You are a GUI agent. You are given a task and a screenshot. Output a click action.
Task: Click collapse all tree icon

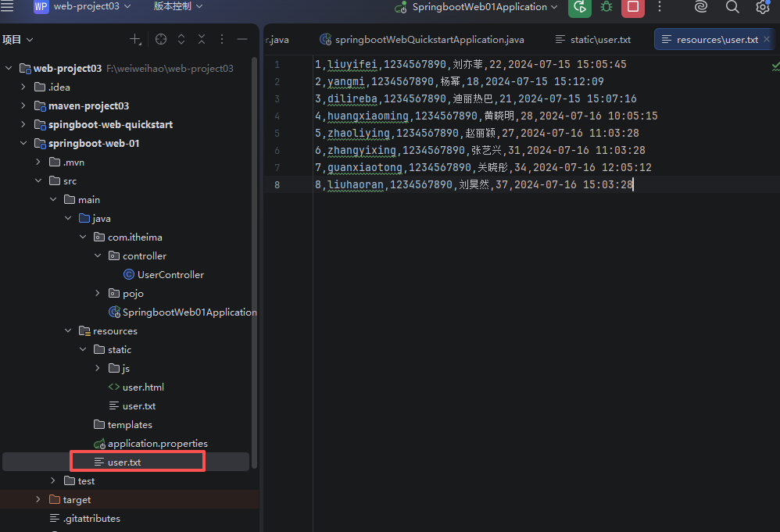click(x=202, y=39)
